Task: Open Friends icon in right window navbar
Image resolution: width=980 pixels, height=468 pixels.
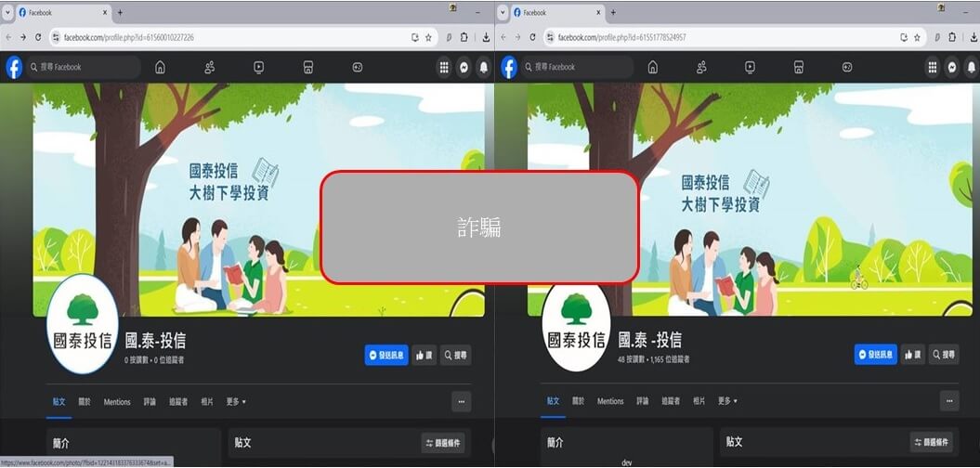Action: [701, 68]
